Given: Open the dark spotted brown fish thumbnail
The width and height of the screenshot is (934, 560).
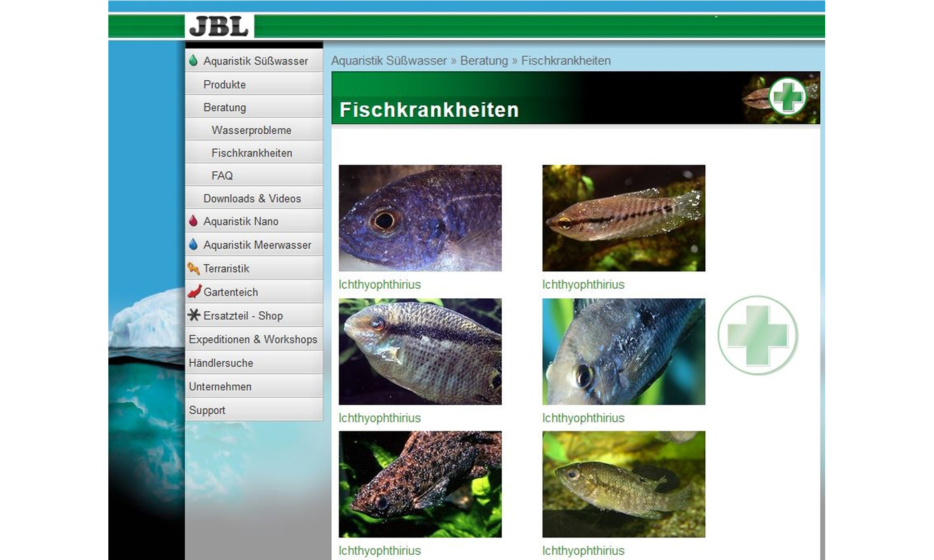Looking at the screenshot, I should coord(420,484).
